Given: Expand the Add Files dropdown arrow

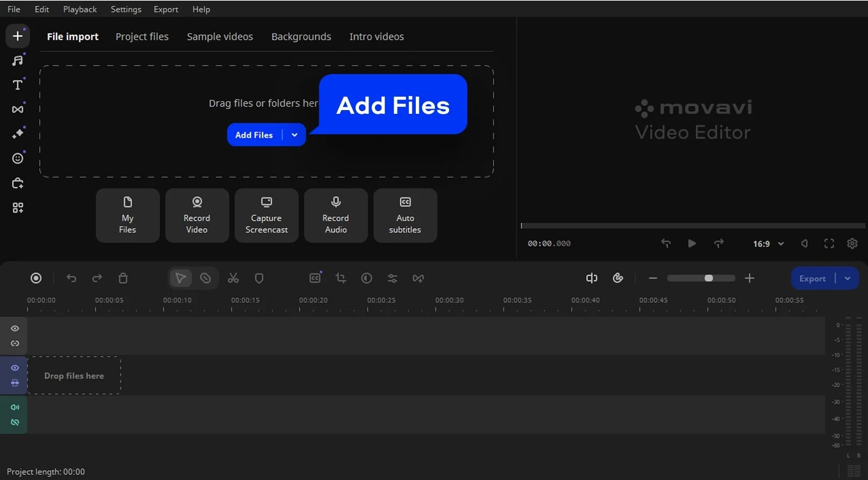Looking at the screenshot, I should (x=294, y=135).
